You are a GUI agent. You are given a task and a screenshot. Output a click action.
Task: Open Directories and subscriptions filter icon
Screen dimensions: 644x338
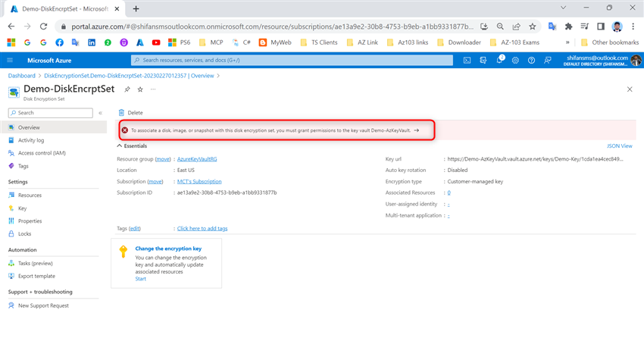[x=483, y=60]
